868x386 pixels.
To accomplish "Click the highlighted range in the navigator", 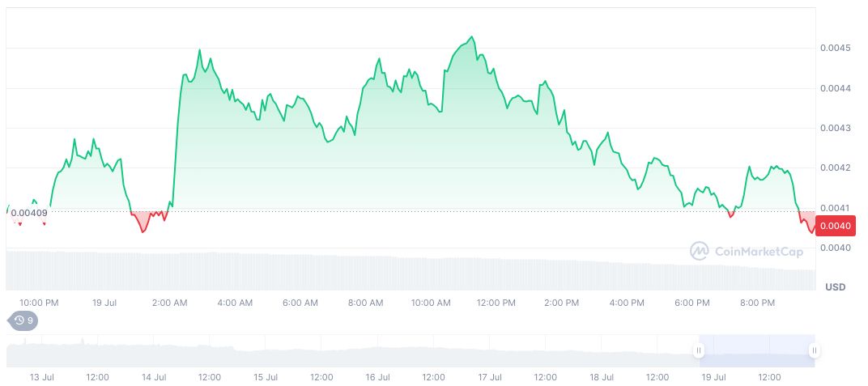I will point(755,350).
